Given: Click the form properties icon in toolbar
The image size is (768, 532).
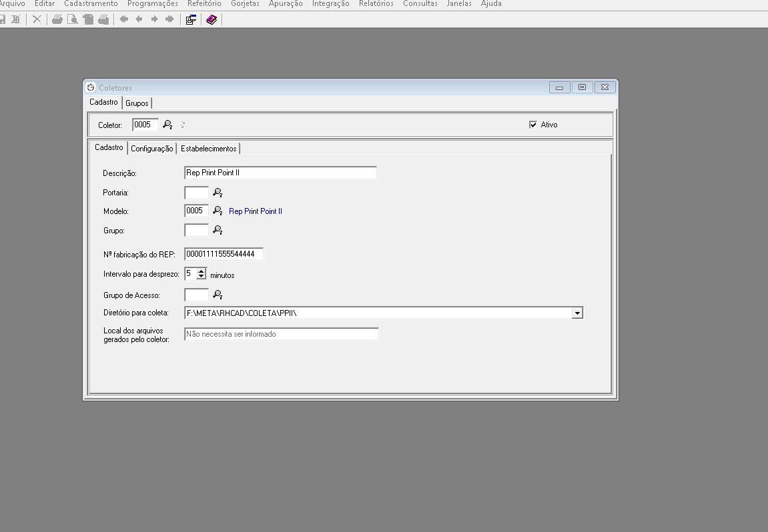Looking at the screenshot, I should (x=191, y=19).
